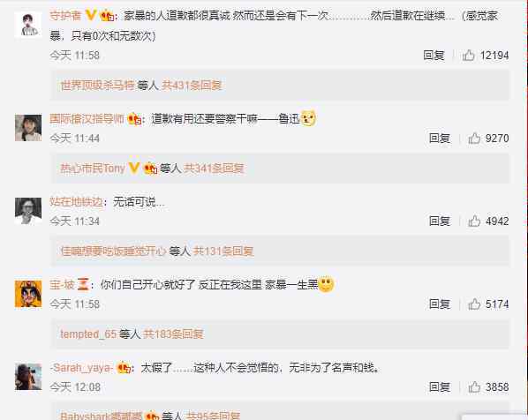Open username link 站在地铁边

(77, 202)
